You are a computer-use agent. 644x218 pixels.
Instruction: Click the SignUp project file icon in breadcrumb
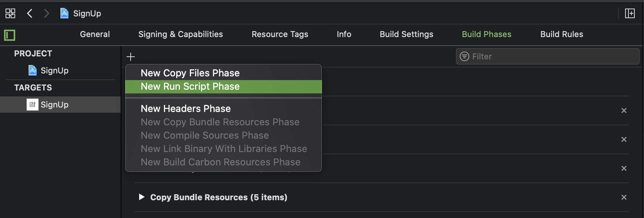(64, 14)
